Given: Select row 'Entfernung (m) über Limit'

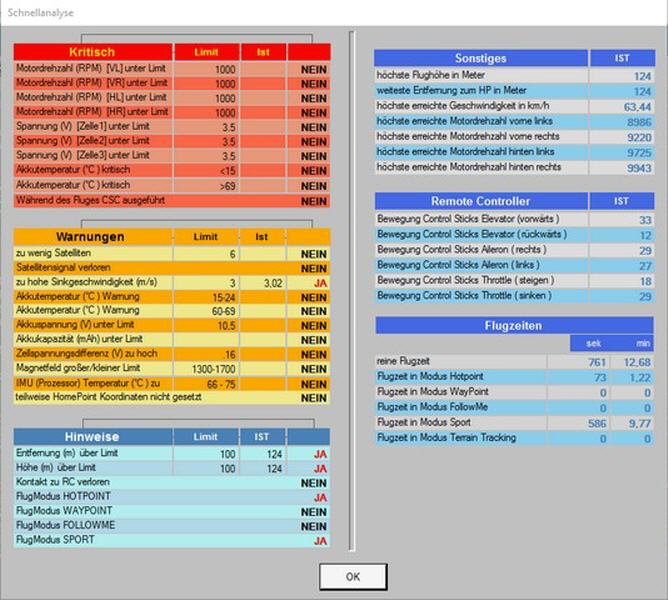Looking at the screenshot, I should [x=172, y=453].
